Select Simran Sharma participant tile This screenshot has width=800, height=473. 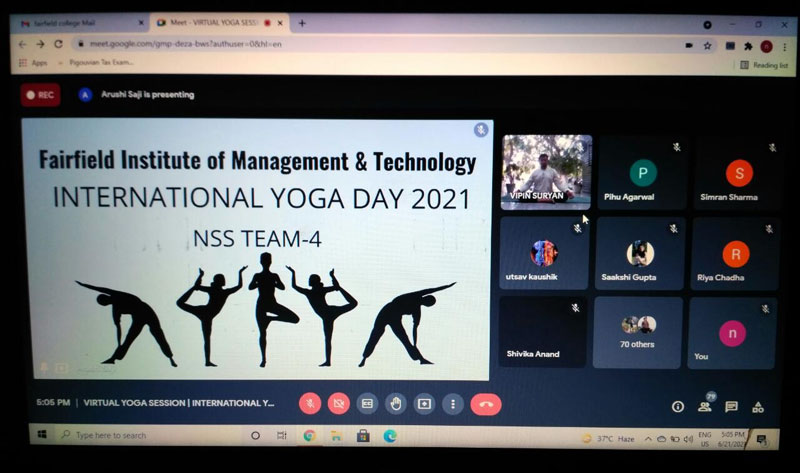[x=738, y=173]
